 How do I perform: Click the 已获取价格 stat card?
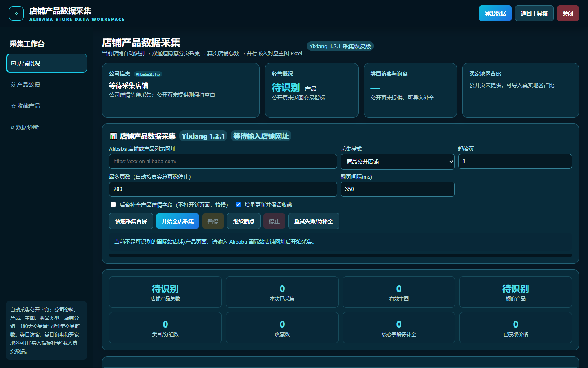pos(516,328)
